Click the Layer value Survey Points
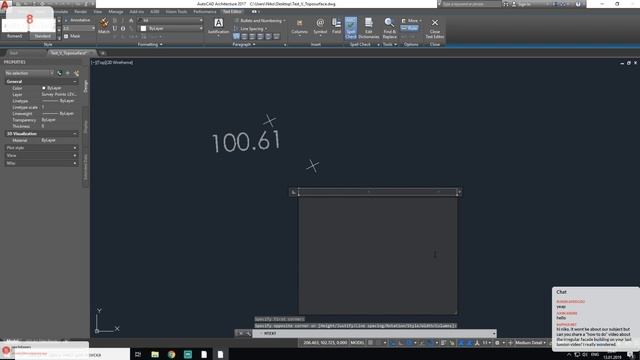Screen dimensions: 640x360 [x=59, y=94]
